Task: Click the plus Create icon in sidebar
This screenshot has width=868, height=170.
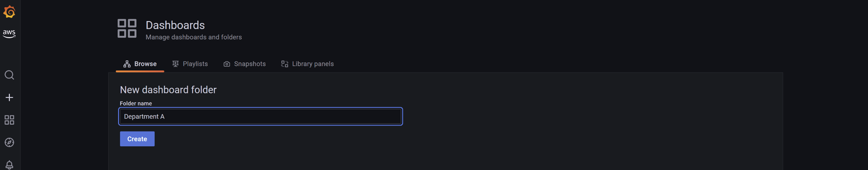Action: (9, 98)
